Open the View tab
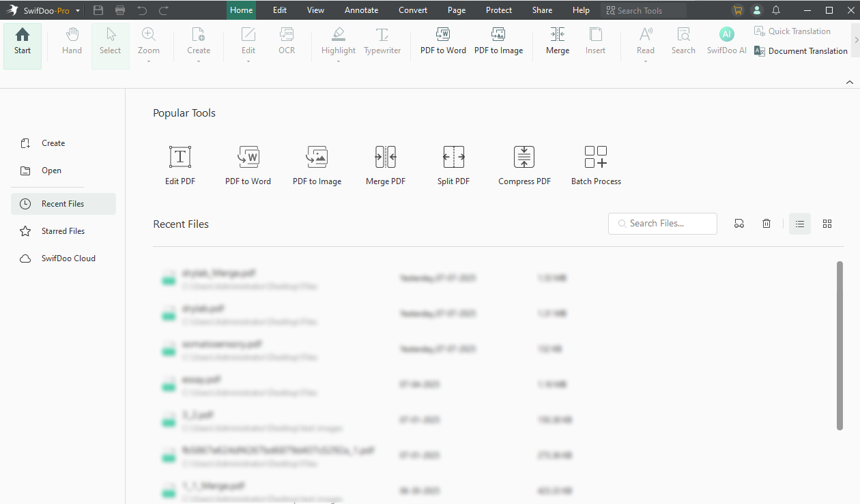This screenshot has height=504, width=860. (x=316, y=10)
